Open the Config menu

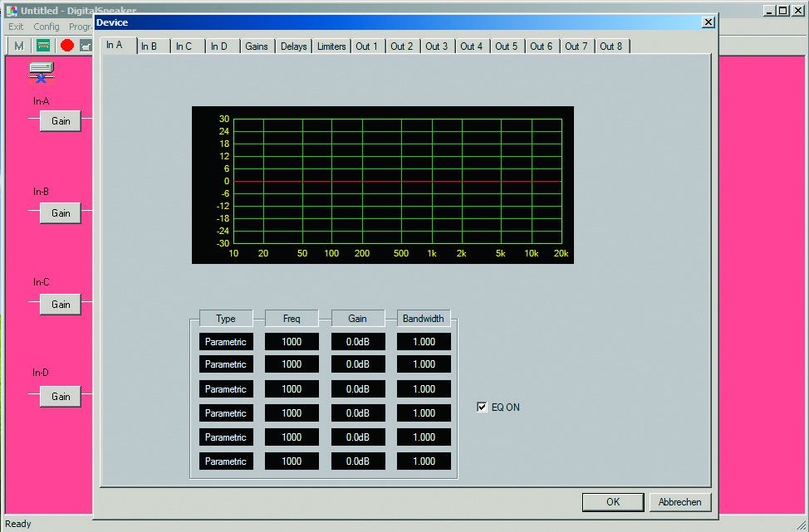(47, 27)
